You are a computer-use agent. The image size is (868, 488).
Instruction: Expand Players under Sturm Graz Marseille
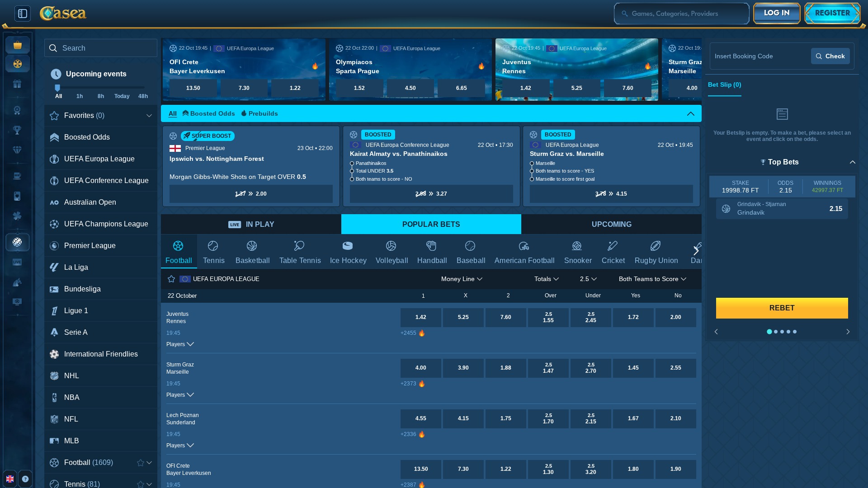(x=180, y=395)
